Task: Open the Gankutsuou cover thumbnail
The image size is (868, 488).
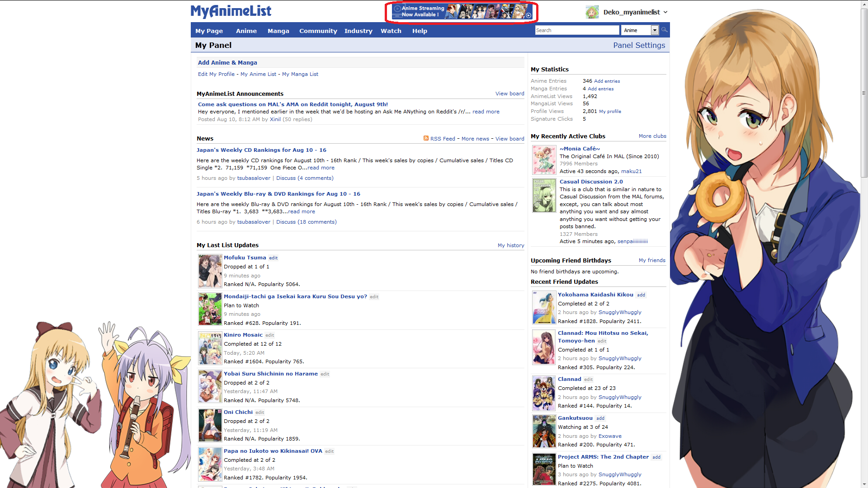Action: (x=544, y=431)
